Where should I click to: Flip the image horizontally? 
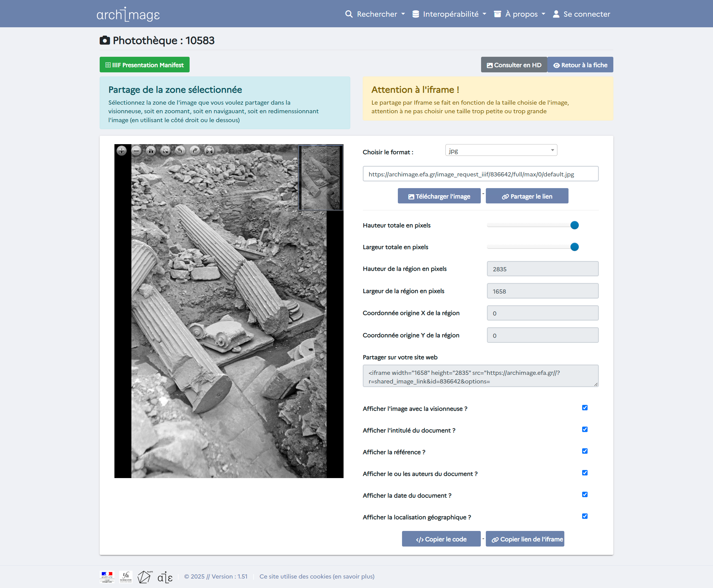209,151
